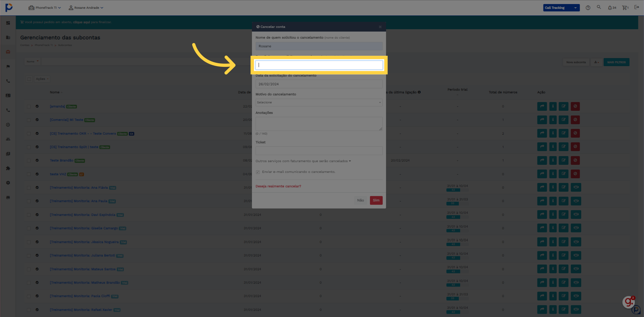Click the info icon for Teste Brandão row
644x317 pixels.
[553, 161]
